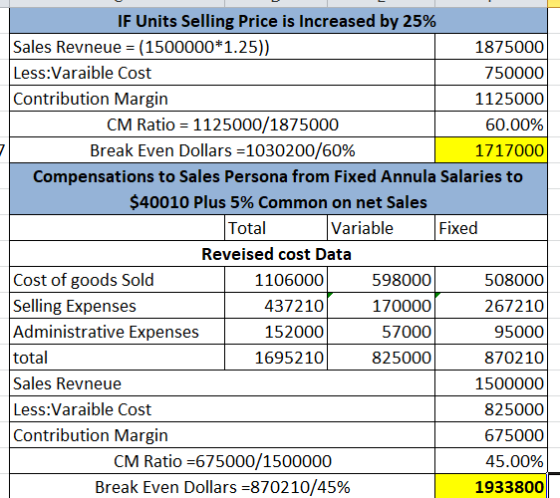Select value 1875000
This screenshot has width=560, height=498.
coord(491,47)
